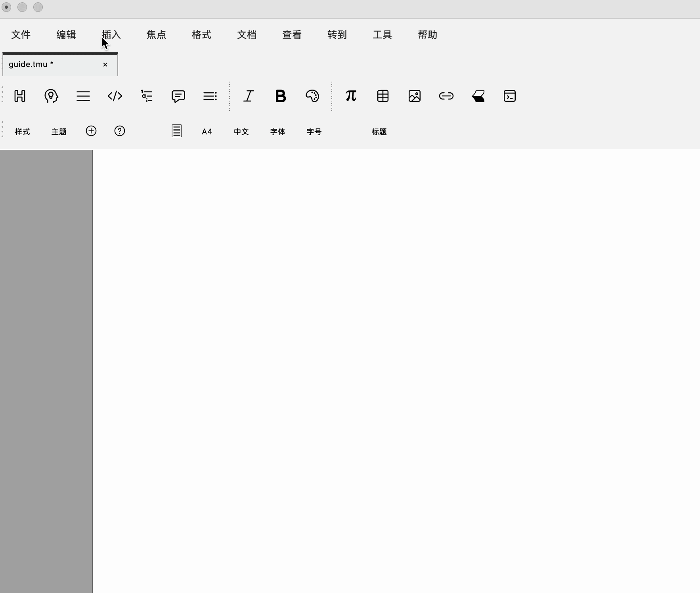Image resolution: width=700 pixels, height=593 pixels.
Task: Click inside the blank document area
Action: click(396, 357)
